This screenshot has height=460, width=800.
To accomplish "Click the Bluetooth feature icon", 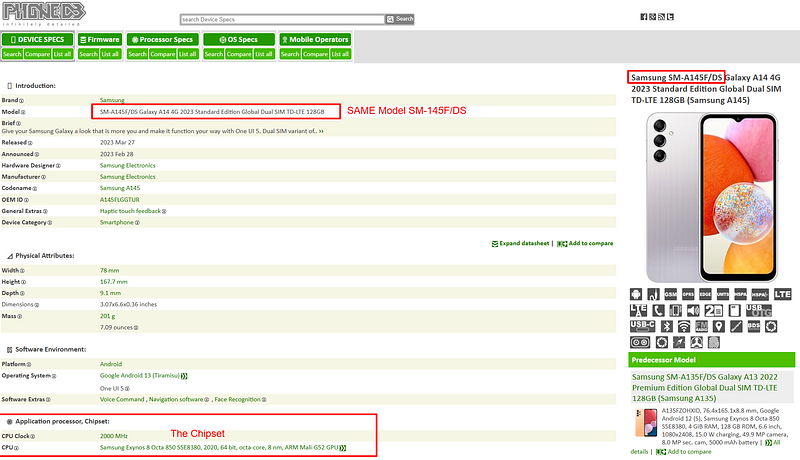I will (666, 326).
